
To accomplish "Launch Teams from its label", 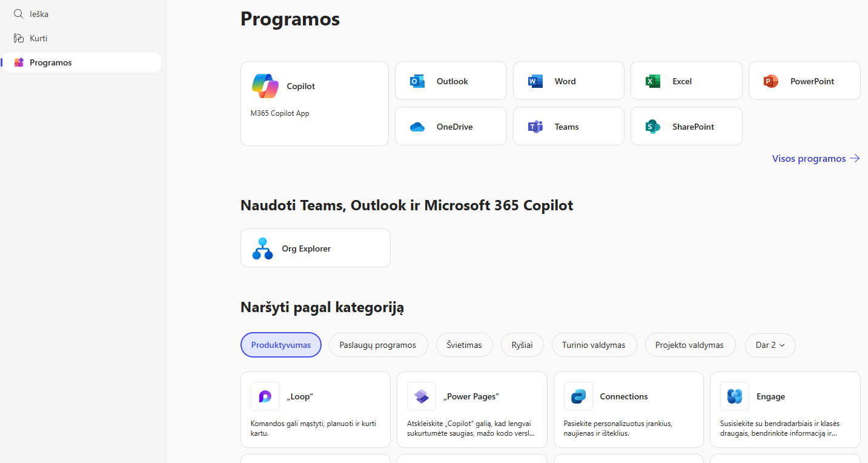I will pyautogui.click(x=567, y=127).
